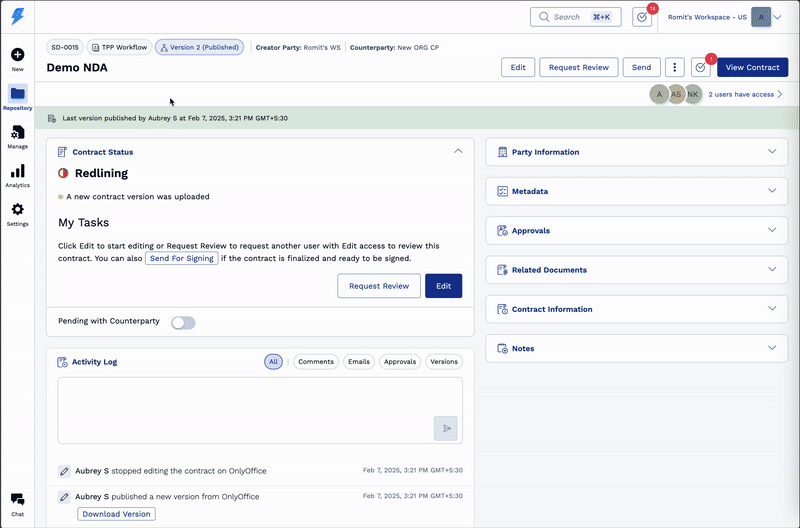This screenshot has height=528, width=800.
Task: Click the user avatar in top bar
Action: 761,17
